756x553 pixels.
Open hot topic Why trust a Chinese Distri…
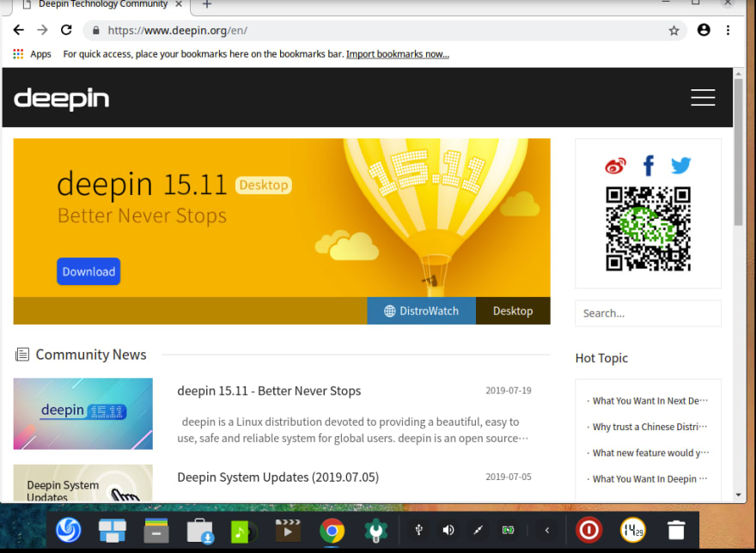(x=649, y=427)
